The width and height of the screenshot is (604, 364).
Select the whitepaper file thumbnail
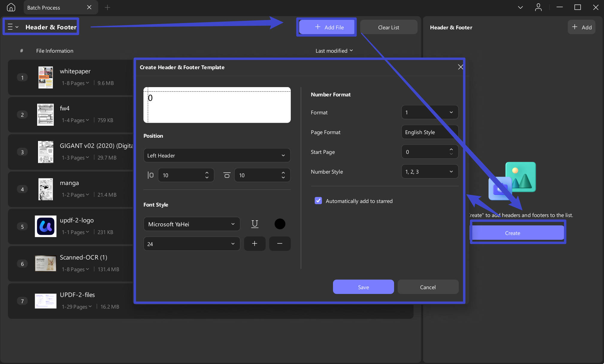click(x=46, y=78)
